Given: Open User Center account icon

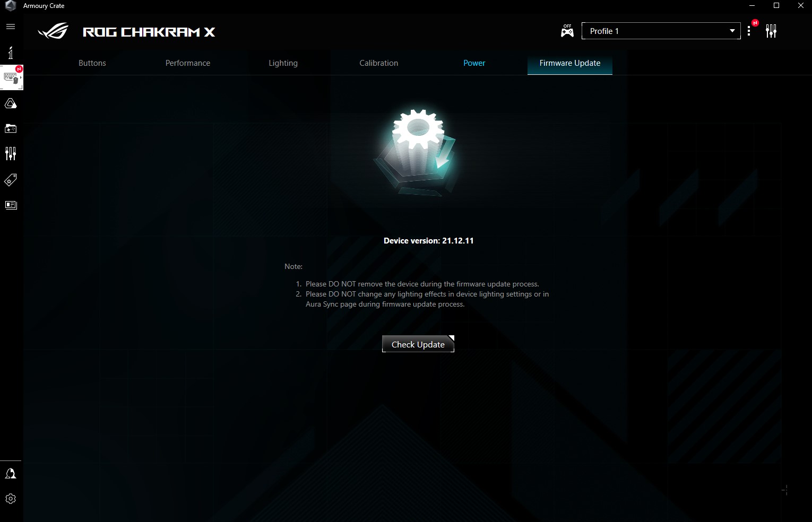Looking at the screenshot, I should point(11,474).
